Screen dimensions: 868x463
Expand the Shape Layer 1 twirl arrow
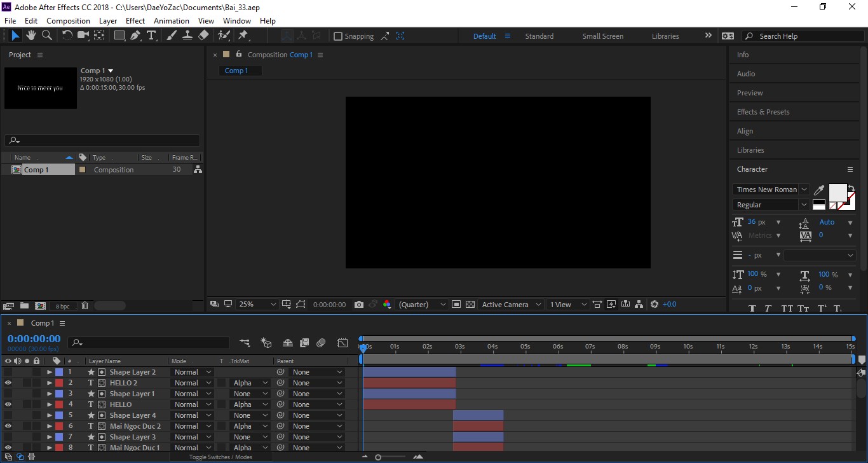(49, 394)
